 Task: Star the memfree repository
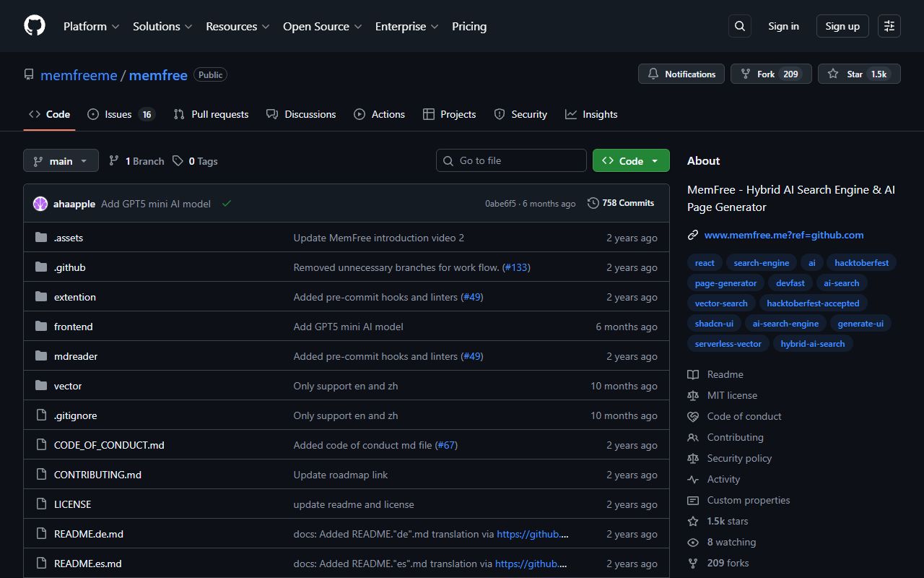point(859,74)
